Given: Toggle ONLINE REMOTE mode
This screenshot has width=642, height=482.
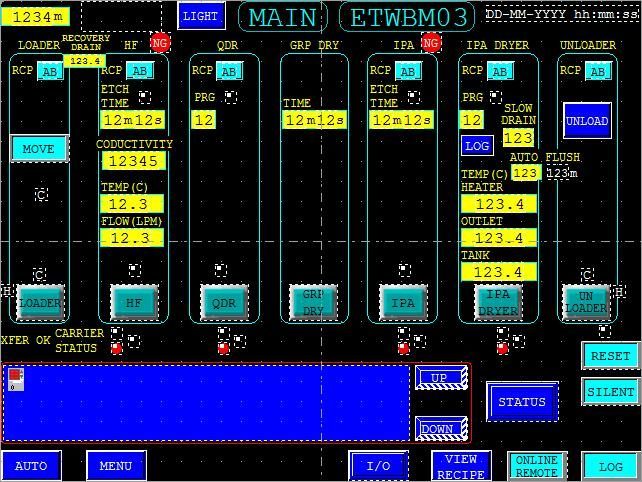Looking at the screenshot, I should click(x=537, y=466).
